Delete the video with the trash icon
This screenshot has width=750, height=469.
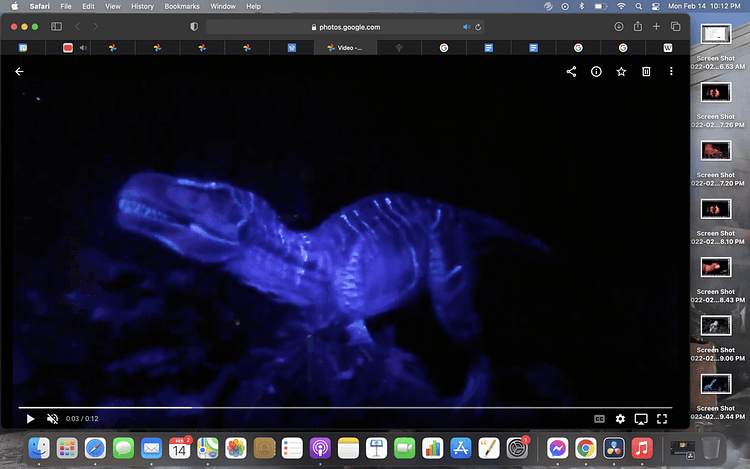pos(646,71)
